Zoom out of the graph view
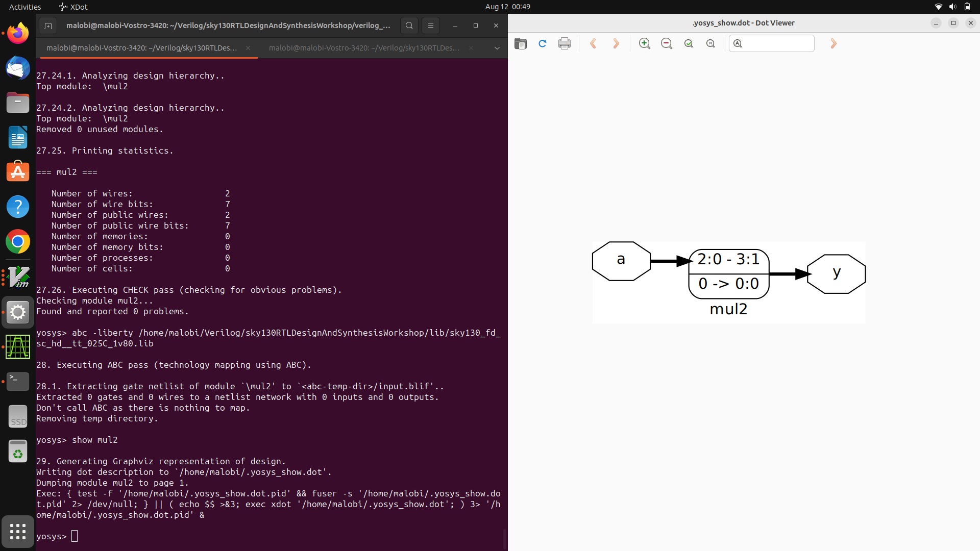This screenshot has width=980, height=551. [x=667, y=43]
